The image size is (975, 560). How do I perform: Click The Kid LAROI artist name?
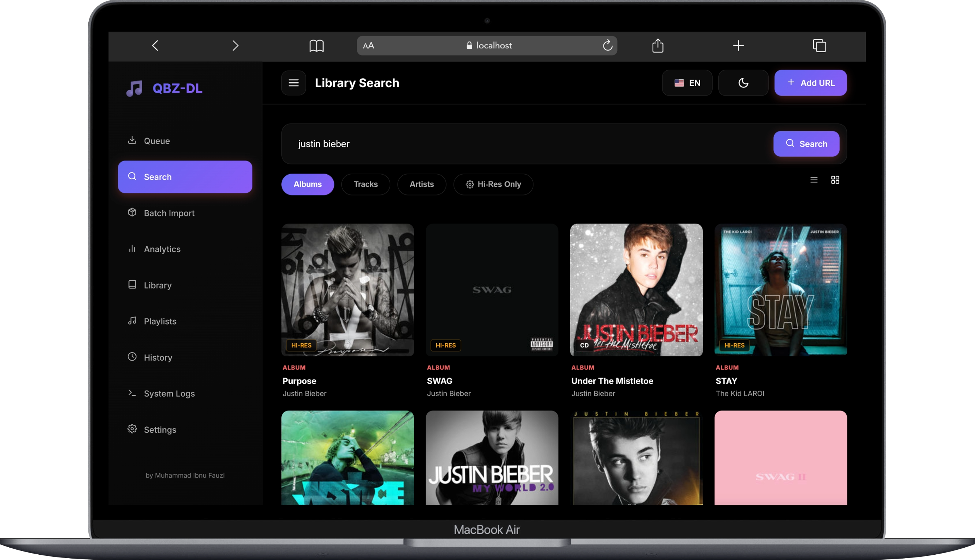pyautogui.click(x=740, y=393)
